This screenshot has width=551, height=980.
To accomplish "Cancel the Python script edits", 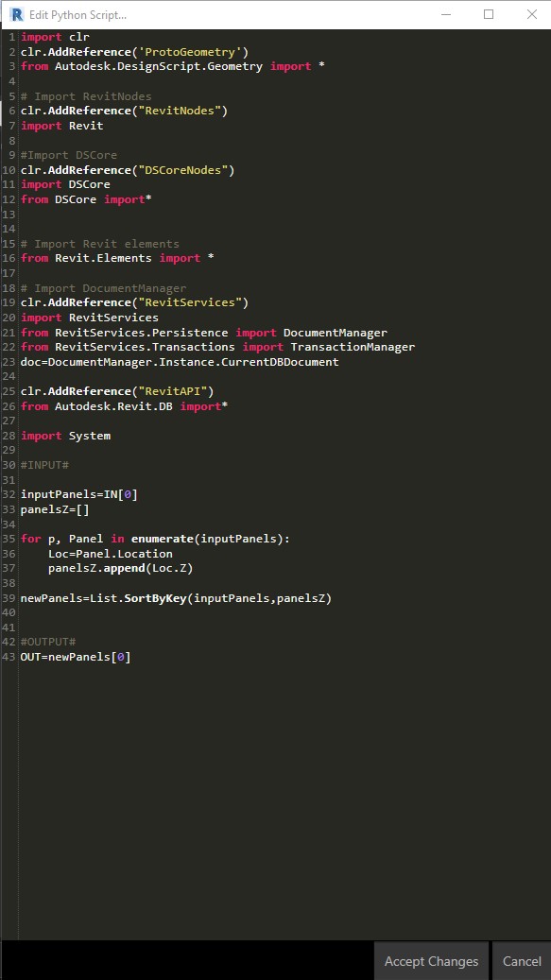I will pos(522,960).
